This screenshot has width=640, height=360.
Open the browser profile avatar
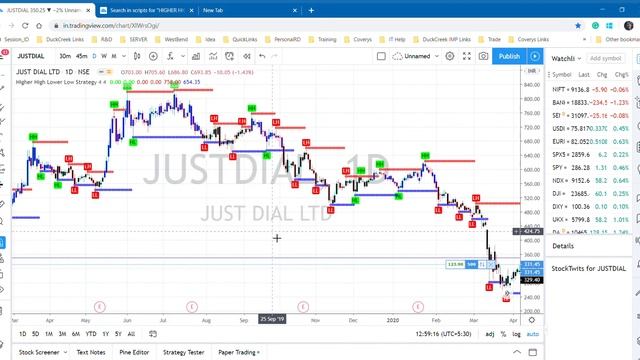[x=629, y=26]
